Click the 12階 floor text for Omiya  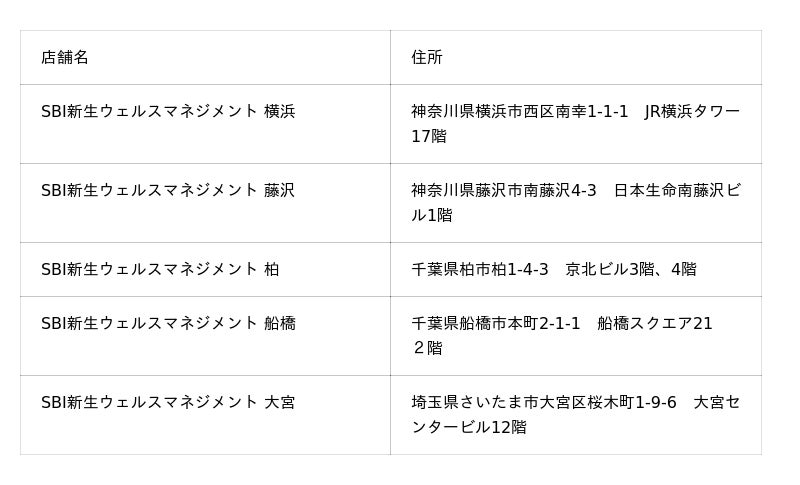pos(508,427)
